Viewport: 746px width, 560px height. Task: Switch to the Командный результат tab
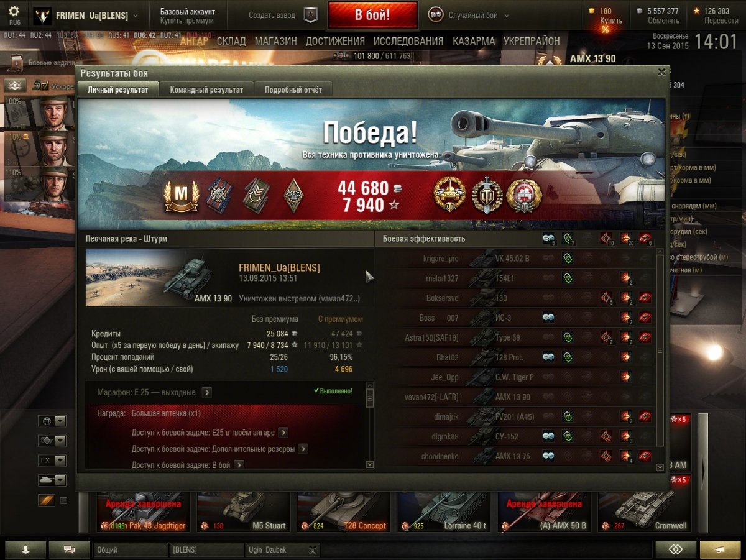(x=206, y=90)
